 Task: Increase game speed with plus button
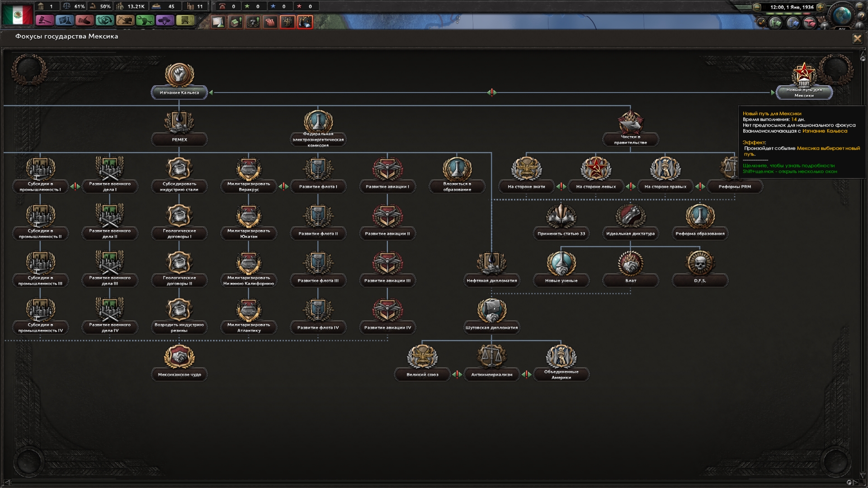[x=820, y=7]
